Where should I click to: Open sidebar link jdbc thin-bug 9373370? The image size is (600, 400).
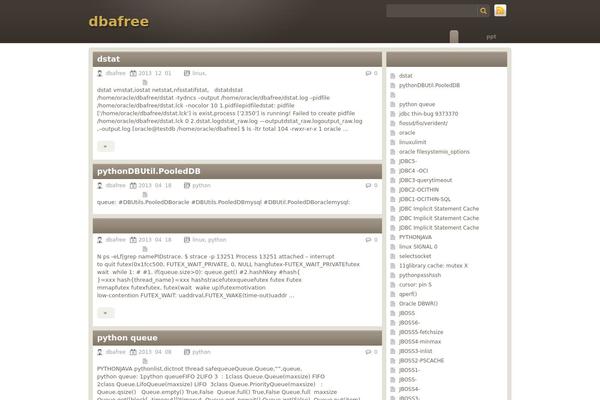click(428, 114)
